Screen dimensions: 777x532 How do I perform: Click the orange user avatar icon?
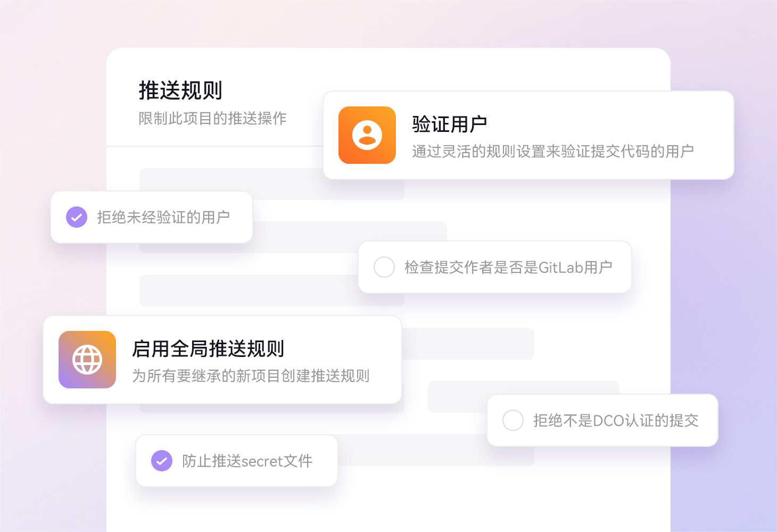pyautogui.click(x=367, y=135)
